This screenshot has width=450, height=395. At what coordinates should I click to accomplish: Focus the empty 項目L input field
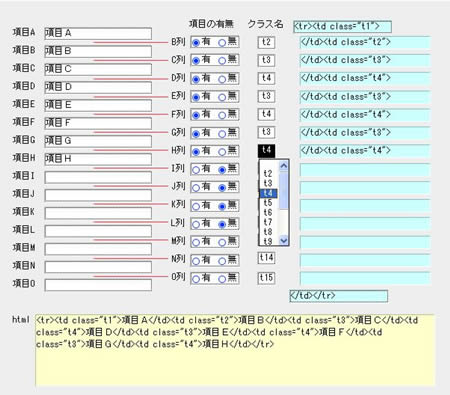(98, 231)
